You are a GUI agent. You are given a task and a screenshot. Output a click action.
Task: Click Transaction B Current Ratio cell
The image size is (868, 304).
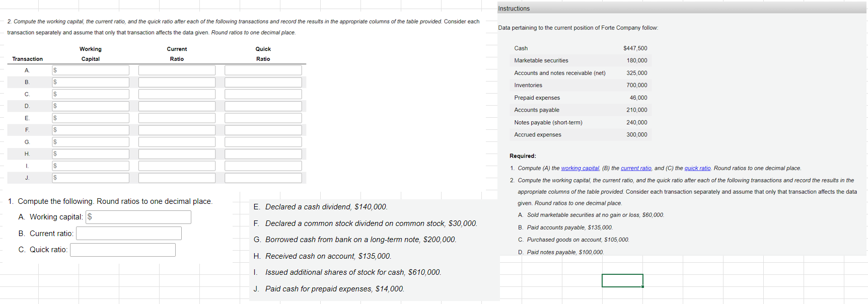(176, 82)
